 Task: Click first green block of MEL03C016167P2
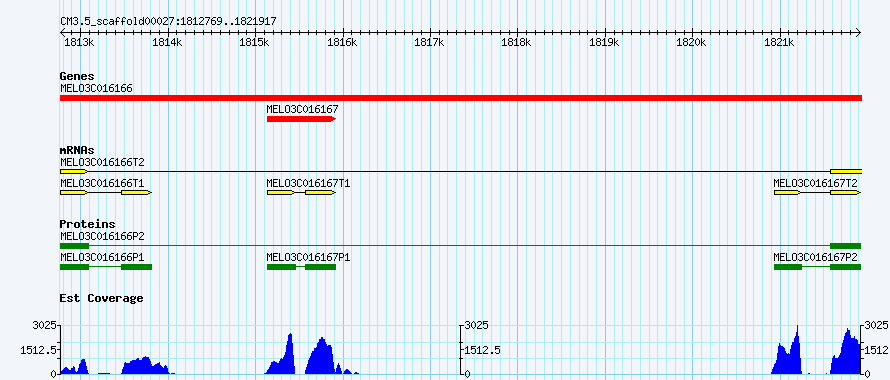click(x=788, y=266)
